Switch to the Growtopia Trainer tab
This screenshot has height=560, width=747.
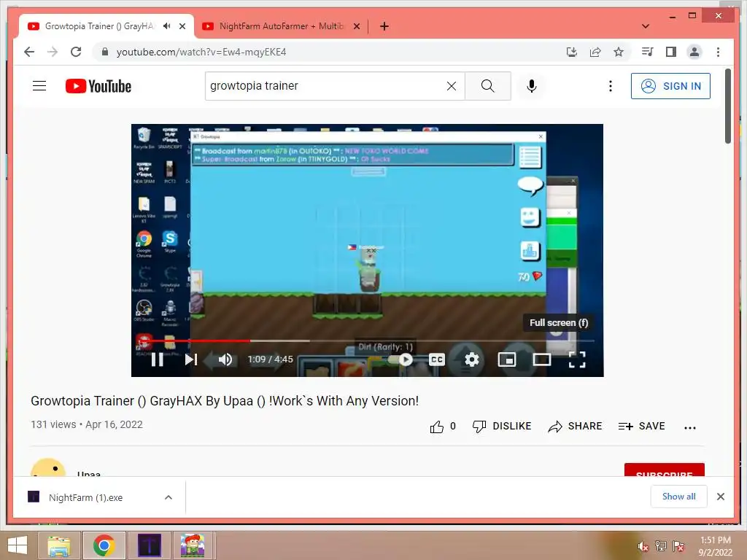[x=99, y=26]
